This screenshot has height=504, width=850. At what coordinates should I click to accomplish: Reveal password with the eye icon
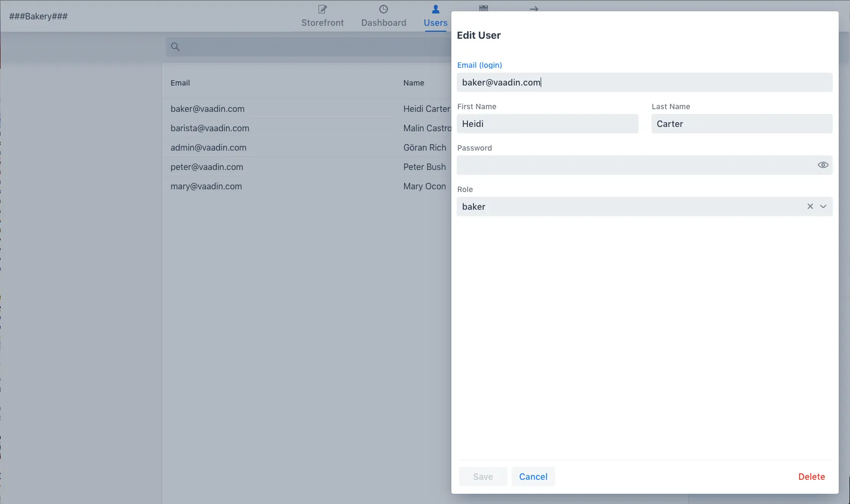(823, 165)
